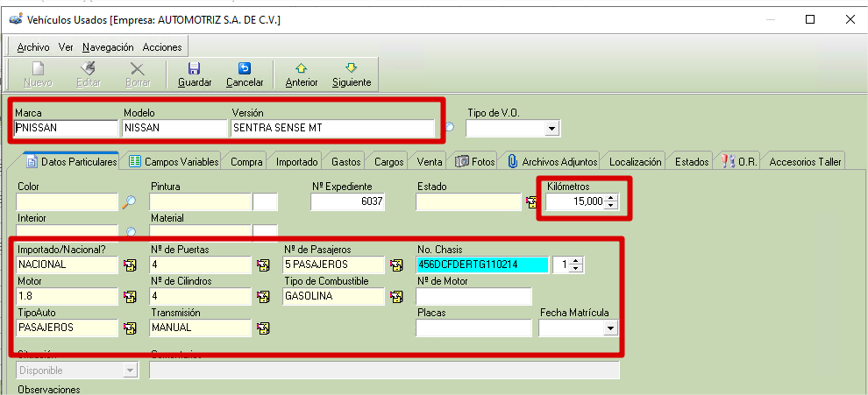Viewport: 868px width, 395px height.
Task: Click the Nº Expediente field 6037
Action: [348, 202]
